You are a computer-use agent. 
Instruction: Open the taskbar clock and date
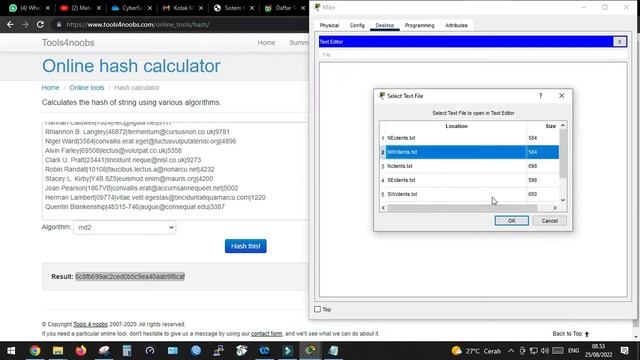pos(599,351)
